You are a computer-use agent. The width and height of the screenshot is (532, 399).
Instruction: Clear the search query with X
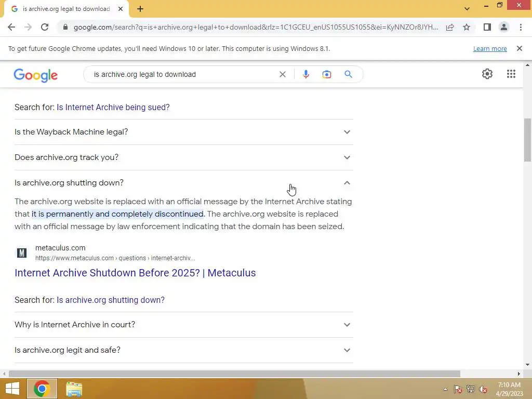point(282,74)
